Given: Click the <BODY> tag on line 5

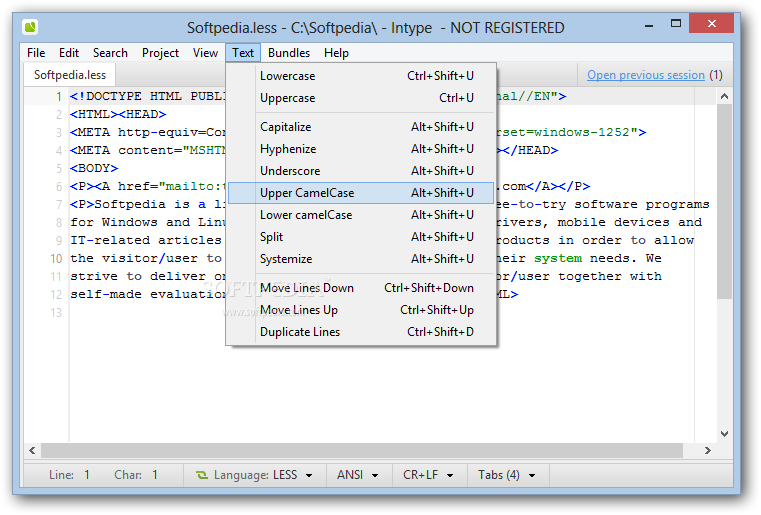Looking at the screenshot, I should (x=94, y=168).
